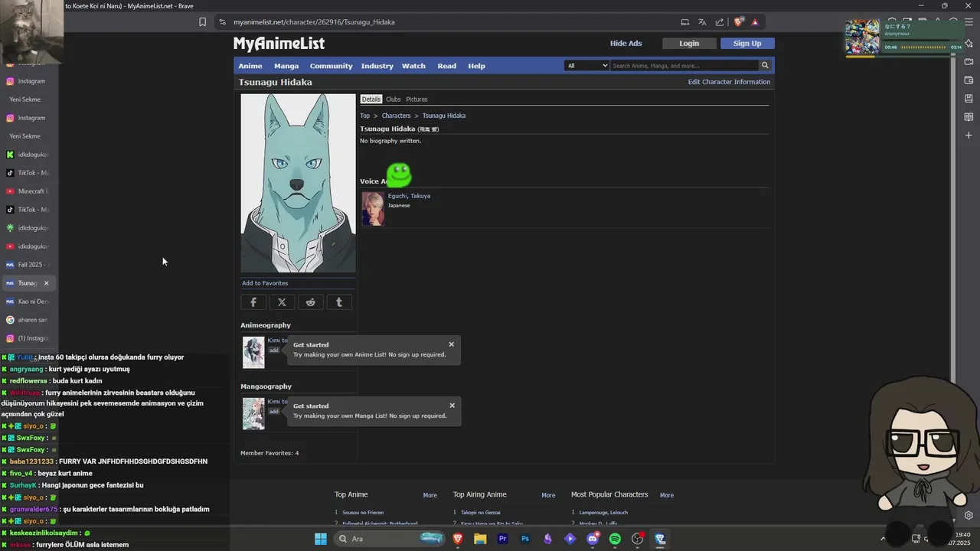980x551 pixels.
Task: Click Tsunagu Hidaka character portrait image
Action: coord(299,183)
